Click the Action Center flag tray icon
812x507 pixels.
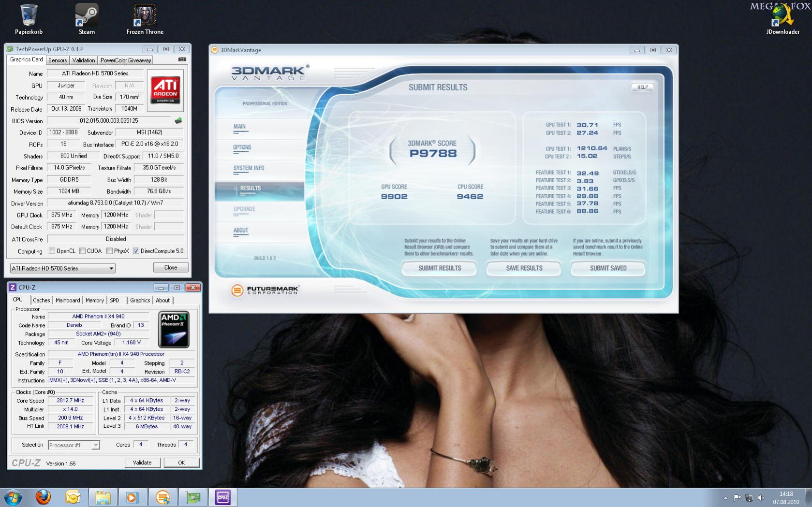tap(737, 498)
